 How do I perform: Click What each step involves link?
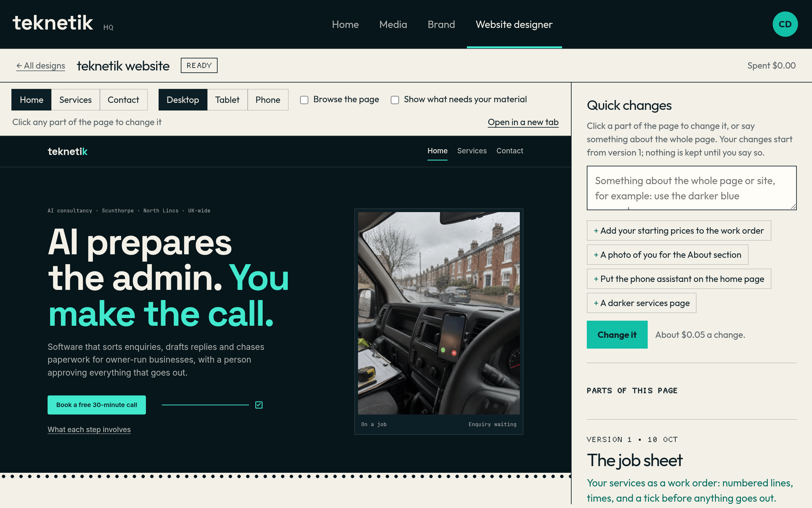[89, 429]
